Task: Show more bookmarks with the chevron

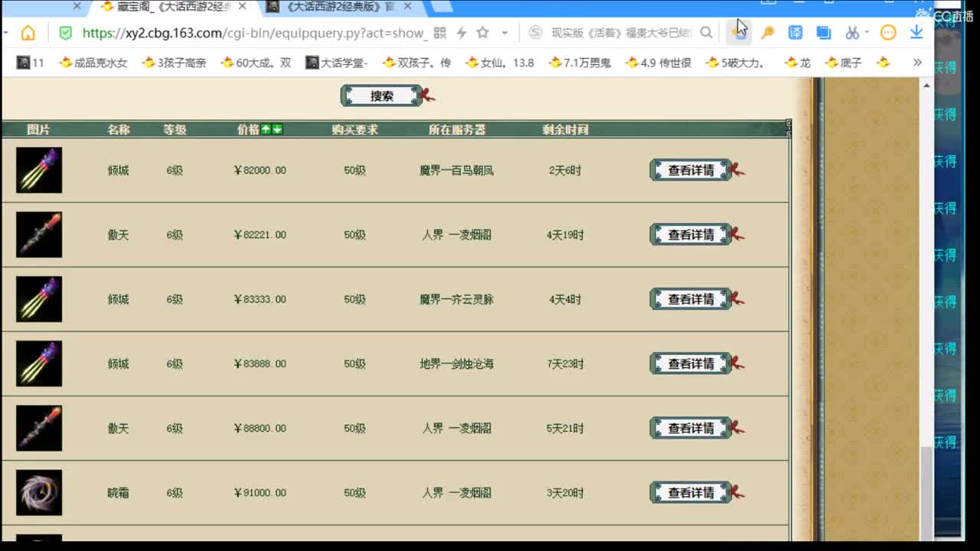Action: click(917, 63)
